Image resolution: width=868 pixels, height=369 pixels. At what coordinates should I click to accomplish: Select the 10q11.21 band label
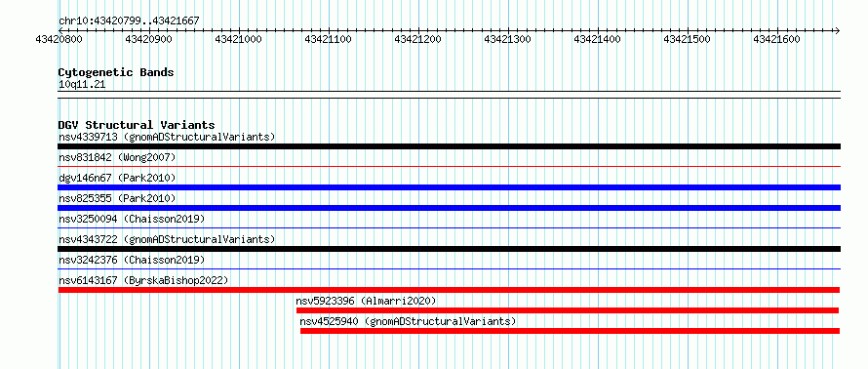click(x=82, y=85)
